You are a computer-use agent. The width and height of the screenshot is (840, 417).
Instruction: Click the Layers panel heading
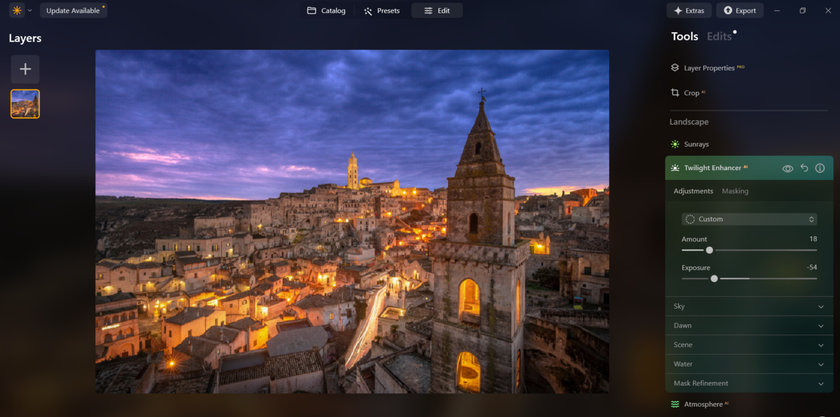(x=25, y=39)
